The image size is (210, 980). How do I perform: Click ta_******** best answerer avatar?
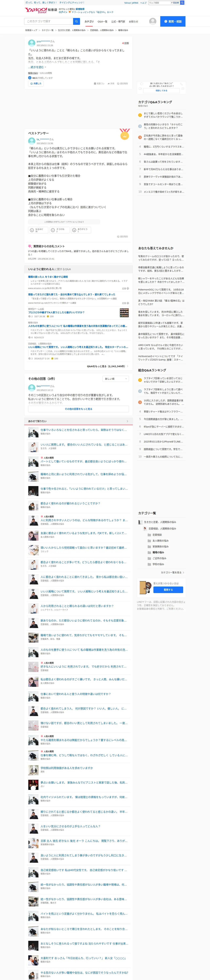pyautogui.click(x=32, y=141)
